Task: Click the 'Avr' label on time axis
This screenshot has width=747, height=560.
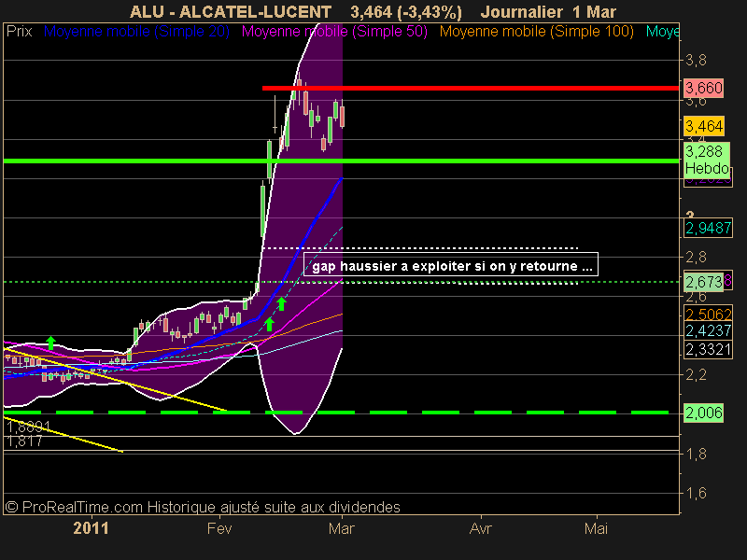Action: (481, 528)
